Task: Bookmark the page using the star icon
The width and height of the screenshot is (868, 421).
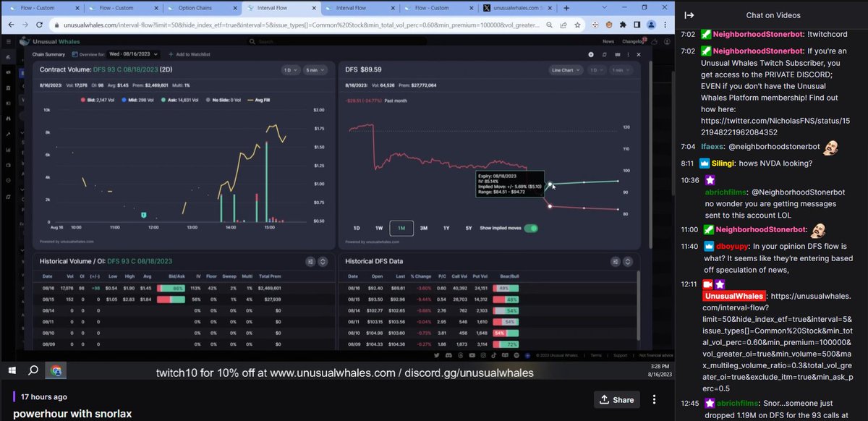Action: [x=577, y=25]
